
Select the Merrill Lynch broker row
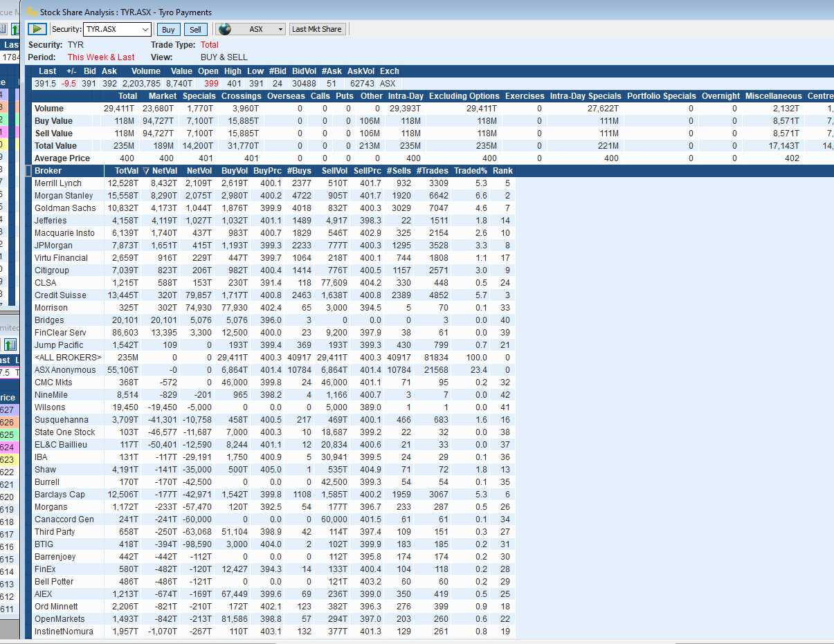click(x=273, y=183)
